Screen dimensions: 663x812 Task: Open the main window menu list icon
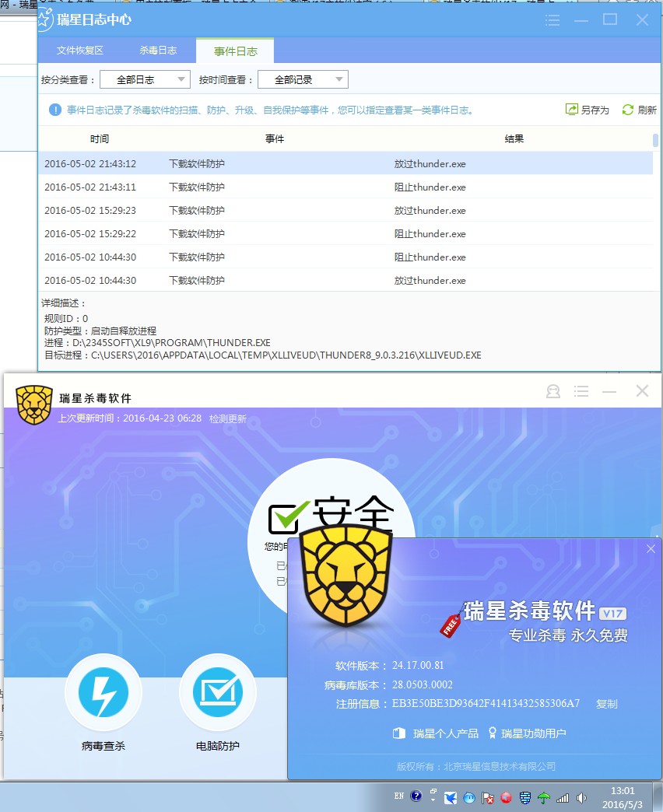pyautogui.click(x=581, y=391)
